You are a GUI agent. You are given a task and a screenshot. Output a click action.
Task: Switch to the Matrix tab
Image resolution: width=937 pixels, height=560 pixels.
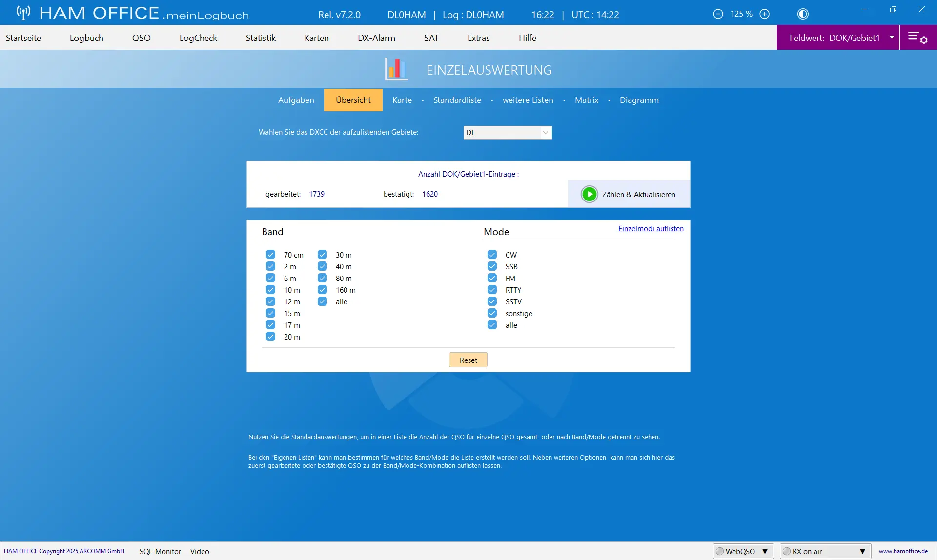click(x=587, y=100)
